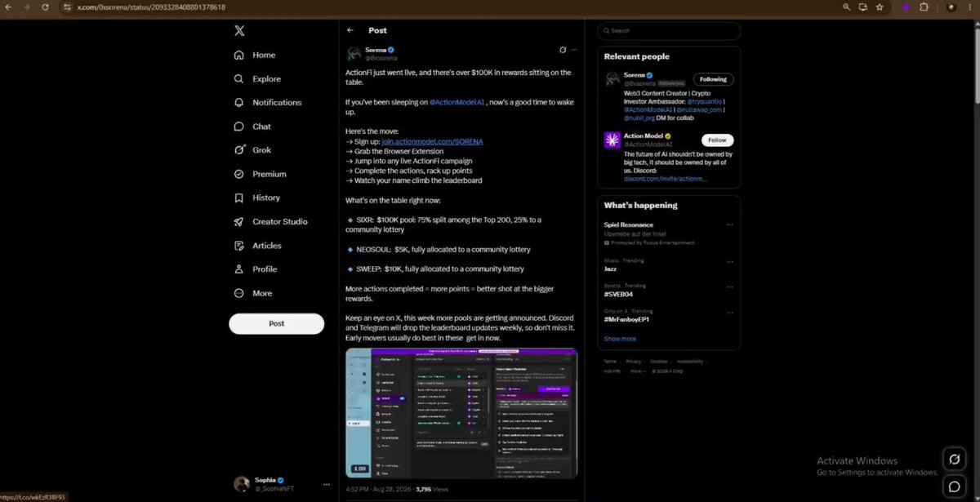980x502 pixels.
Task: View site info icon in address bar
Action: 68,7
